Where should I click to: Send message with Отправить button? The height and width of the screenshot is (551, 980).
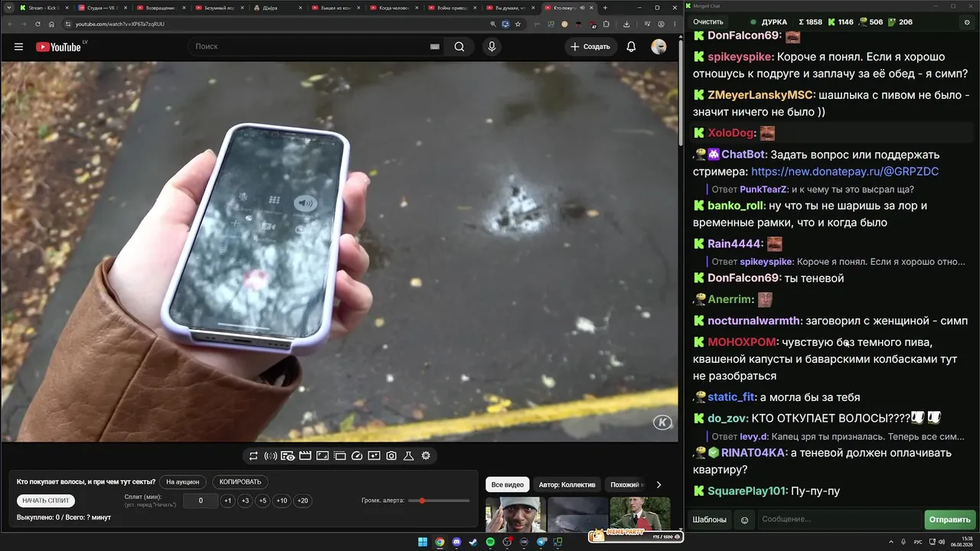(949, 520)
